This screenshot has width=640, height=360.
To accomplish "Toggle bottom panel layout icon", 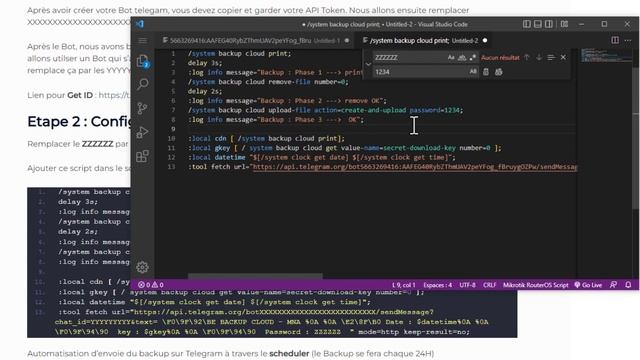I will coord(538,24).
